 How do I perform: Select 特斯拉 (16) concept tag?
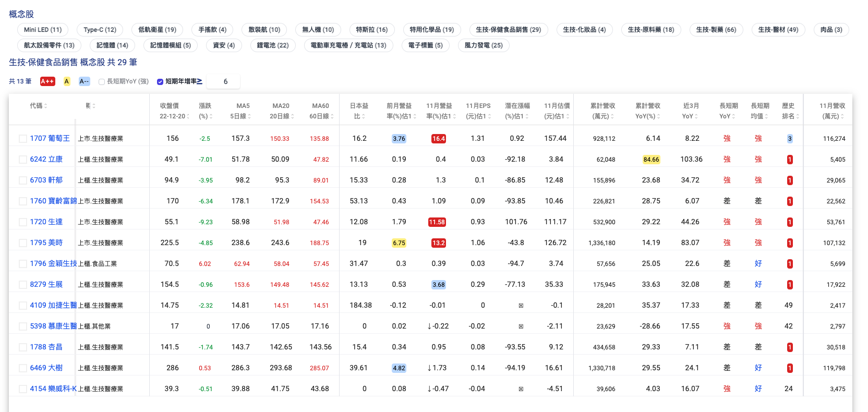click(372, 30)
